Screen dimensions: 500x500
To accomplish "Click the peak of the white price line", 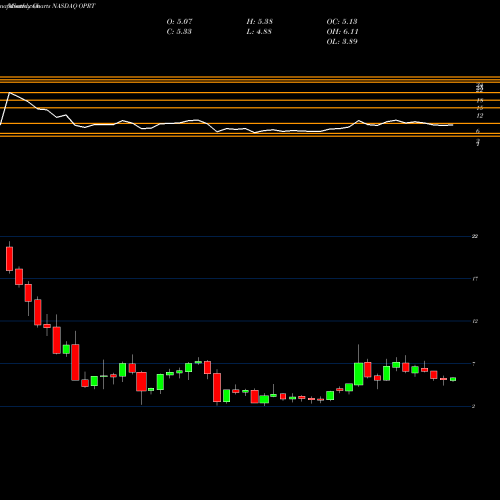I will [x=9, y=93].
